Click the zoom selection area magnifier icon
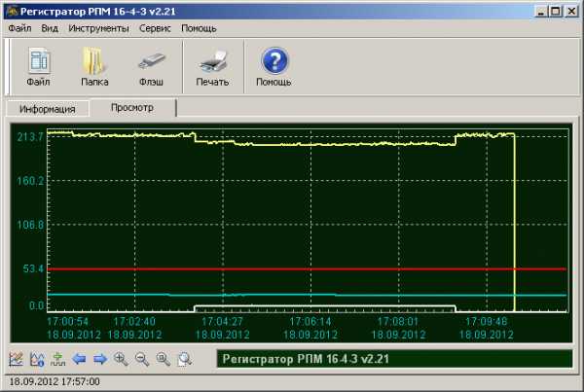The image size is (584, 392). pyautogui.click(x=184, y=359)
